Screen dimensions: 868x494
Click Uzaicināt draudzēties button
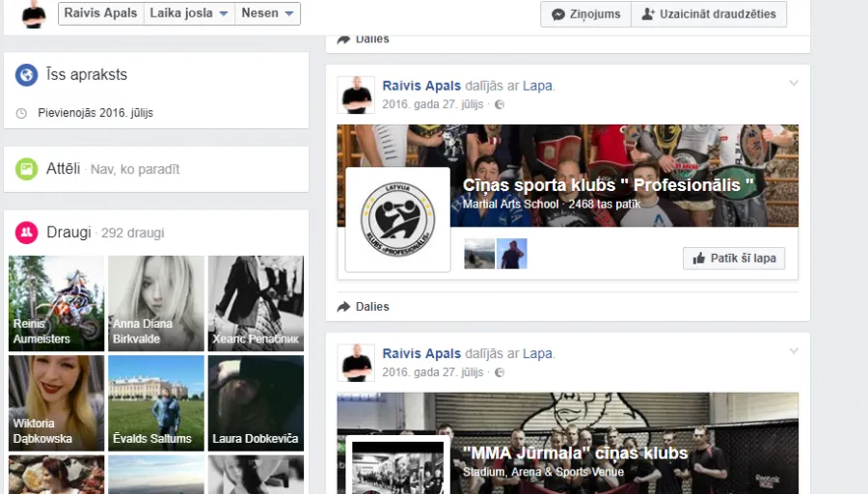coord(709,14)
